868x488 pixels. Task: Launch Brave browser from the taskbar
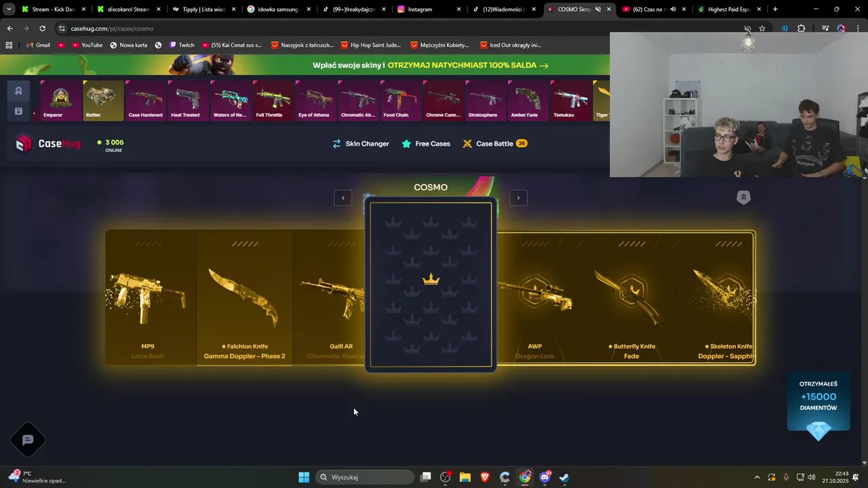(485, 477)
